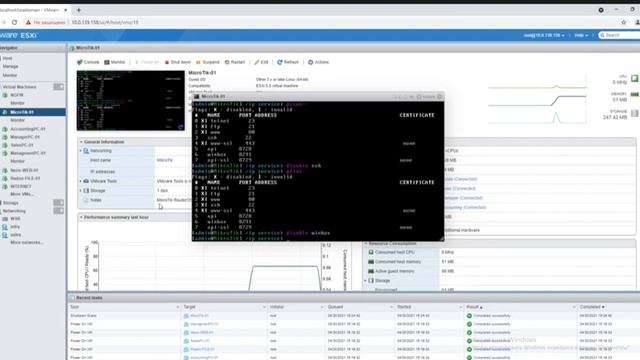Select SalesPC-01 VM in navigator
640x360 pixels.
pos(22,145)
